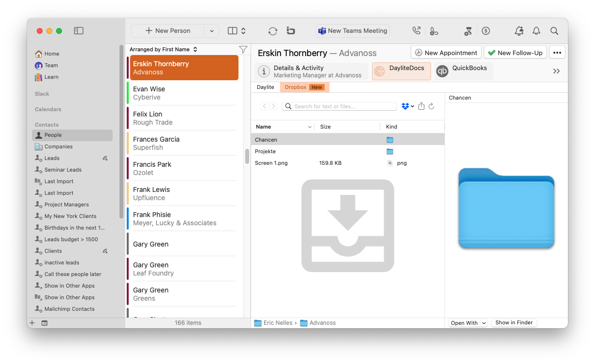Select the Screen 1.png file
595x364 pixels.
pyautogui.click(x=347, y=163)
